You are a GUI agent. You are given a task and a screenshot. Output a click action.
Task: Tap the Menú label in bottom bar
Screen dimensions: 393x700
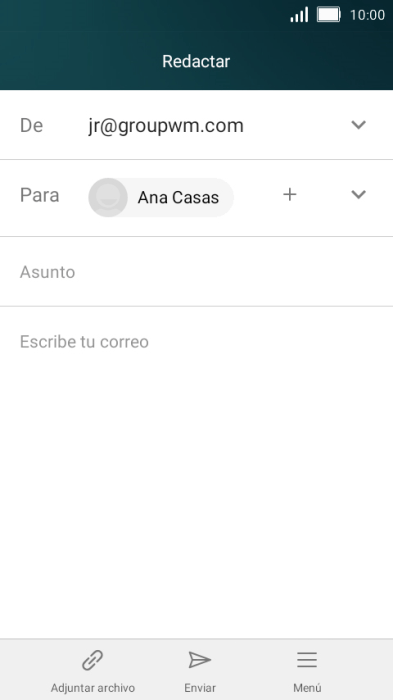307,688
